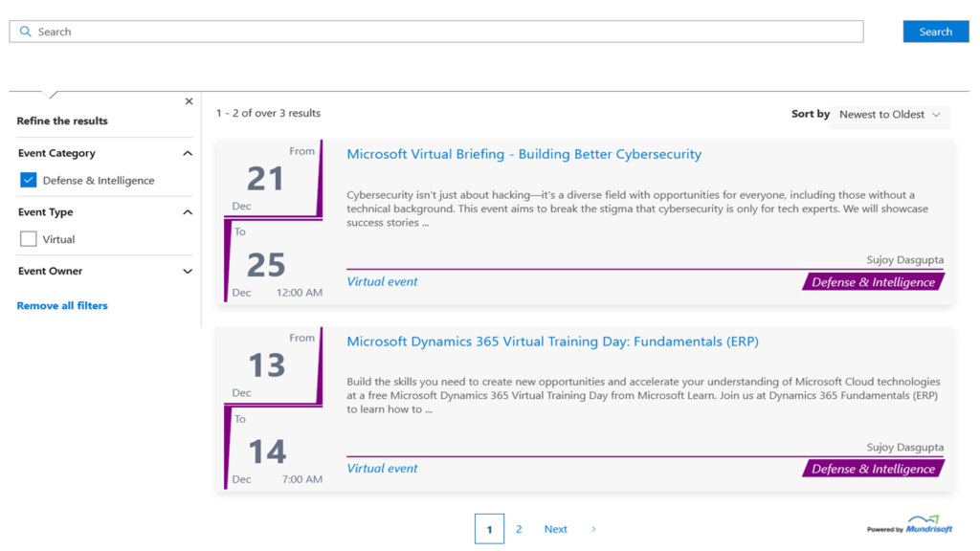Open the Newest to Oldest sort dropdown
This screenshot has height=551, width=980.
(890, 115)
